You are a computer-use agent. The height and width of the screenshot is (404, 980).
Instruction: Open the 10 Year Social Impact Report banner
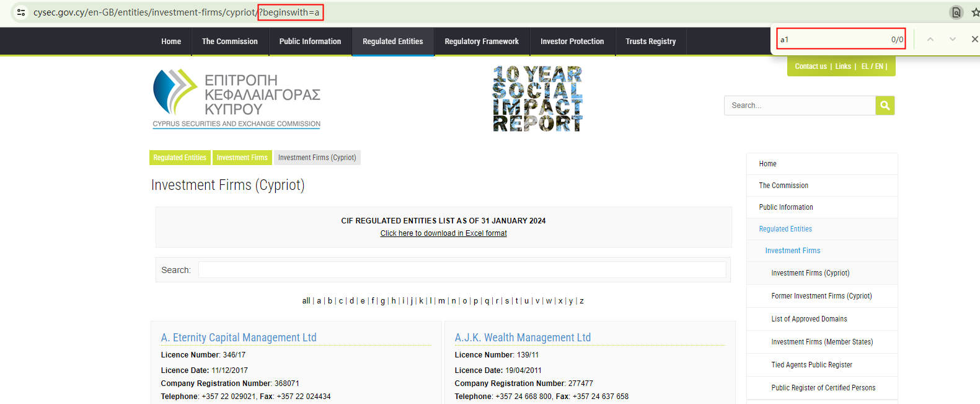pyautogui.click(x=537, y=99)
